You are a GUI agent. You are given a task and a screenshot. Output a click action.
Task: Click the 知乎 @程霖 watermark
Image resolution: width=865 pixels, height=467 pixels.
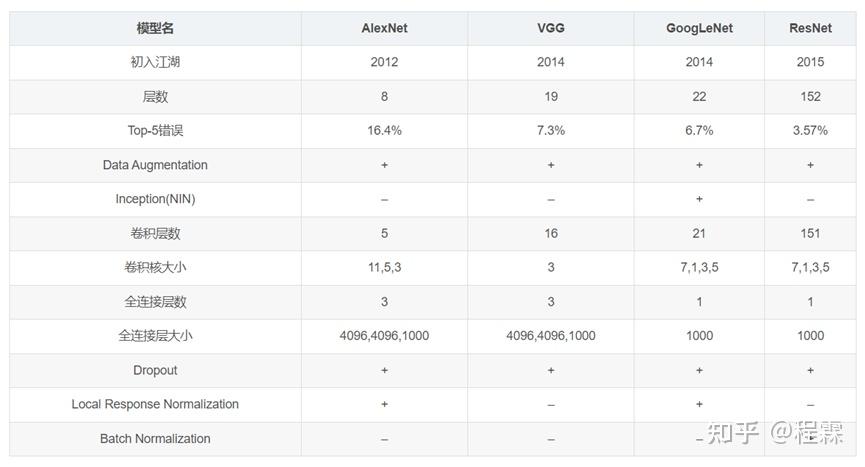pyautogui.click(x=775, y=433)
